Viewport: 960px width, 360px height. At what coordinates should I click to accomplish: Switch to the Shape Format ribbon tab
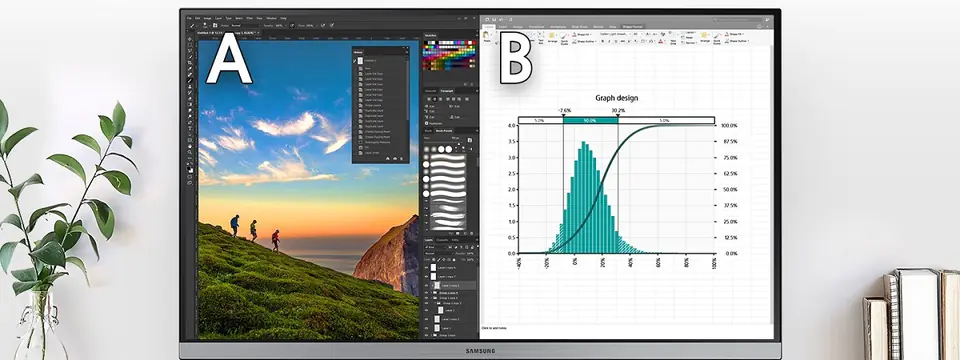coord(632,26)
